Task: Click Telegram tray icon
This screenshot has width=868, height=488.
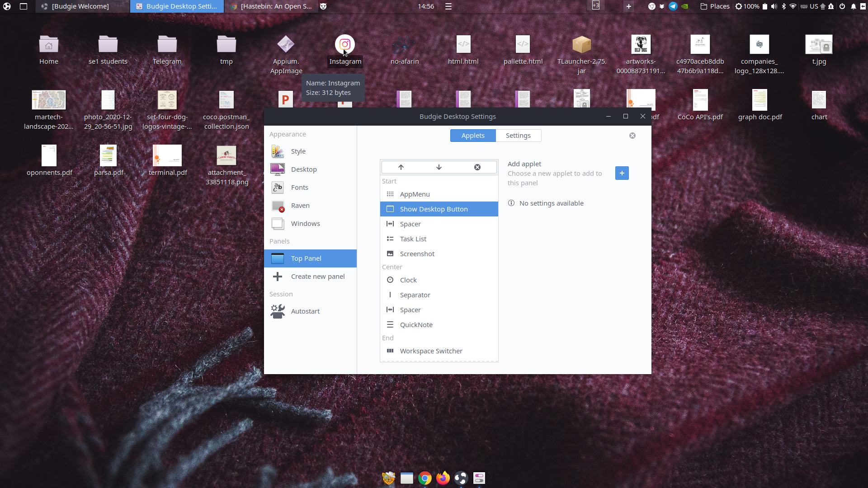Action: [673, 6]
